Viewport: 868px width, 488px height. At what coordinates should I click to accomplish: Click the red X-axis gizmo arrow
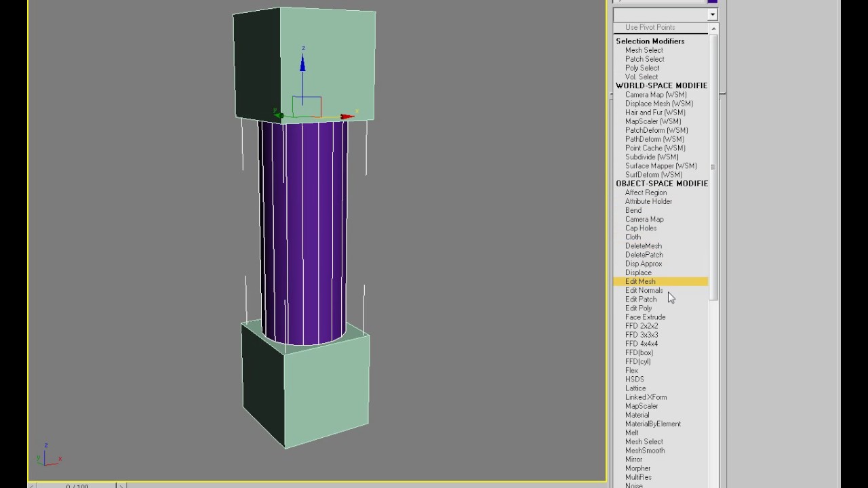click(347, 117)
